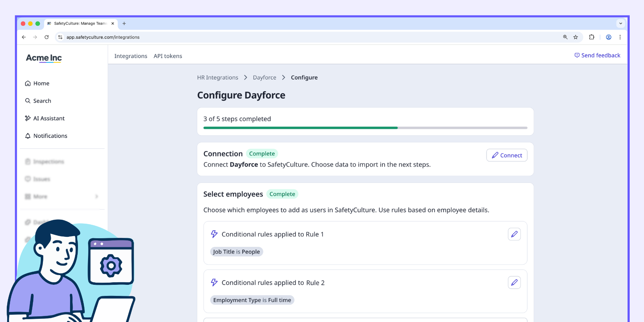Edit Rule 1 with pencil icon
Screen dimensions: 644x322
click(514, 234)
